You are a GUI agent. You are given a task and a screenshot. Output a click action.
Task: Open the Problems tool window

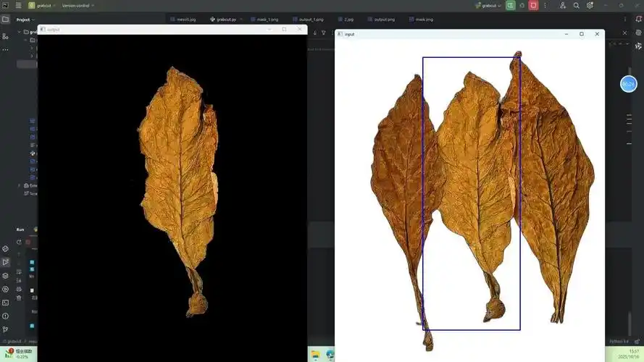[x=6, y=316]
